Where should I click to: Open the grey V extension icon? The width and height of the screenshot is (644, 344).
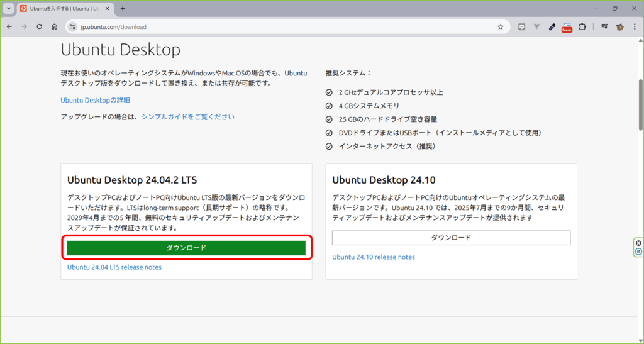tap(537, 26)
